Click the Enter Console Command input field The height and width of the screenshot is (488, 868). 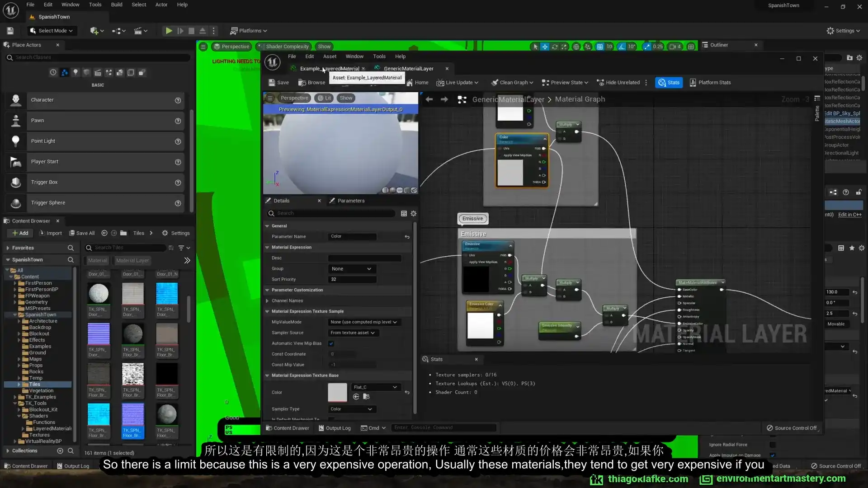tap(443, 427)
